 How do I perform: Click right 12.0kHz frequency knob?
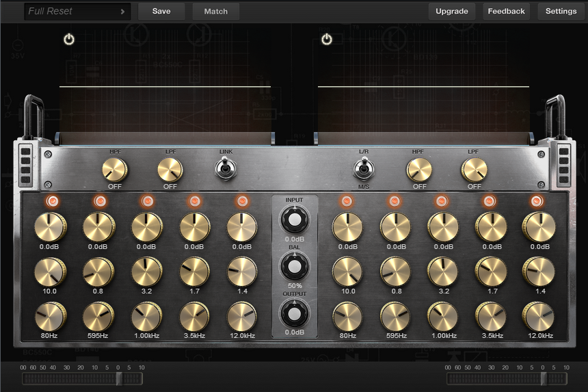click(x=539, y=317)
